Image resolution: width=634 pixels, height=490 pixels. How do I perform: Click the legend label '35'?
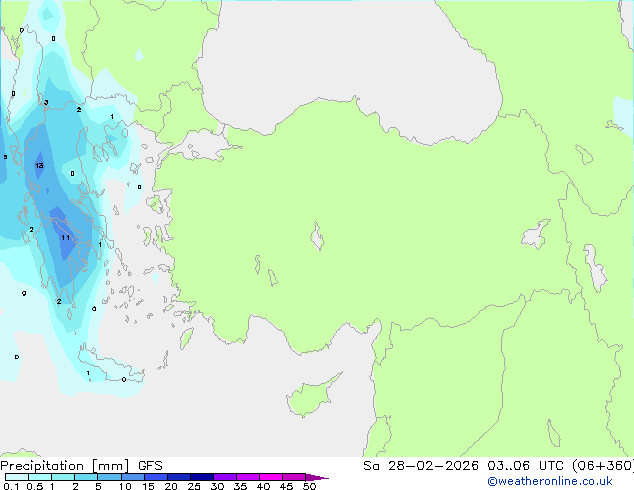point(240,486)
